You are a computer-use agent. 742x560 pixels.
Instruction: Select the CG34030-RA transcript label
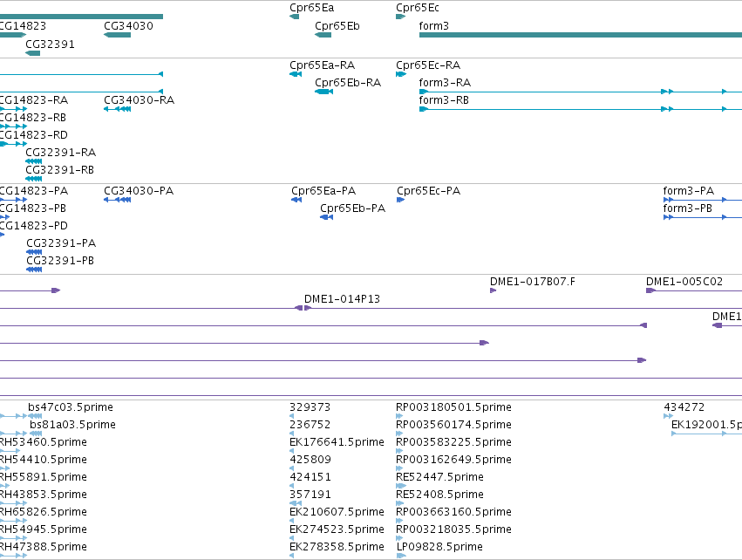[x=140, y=100]
